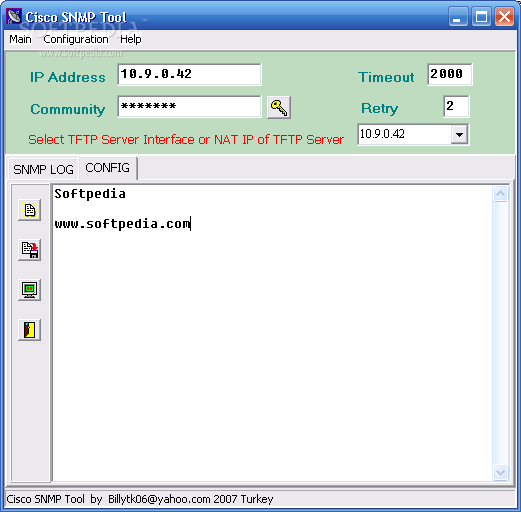This screenshot has width=521, height=512.
Task: Click the 'Community' label
Action: [68, 109]
